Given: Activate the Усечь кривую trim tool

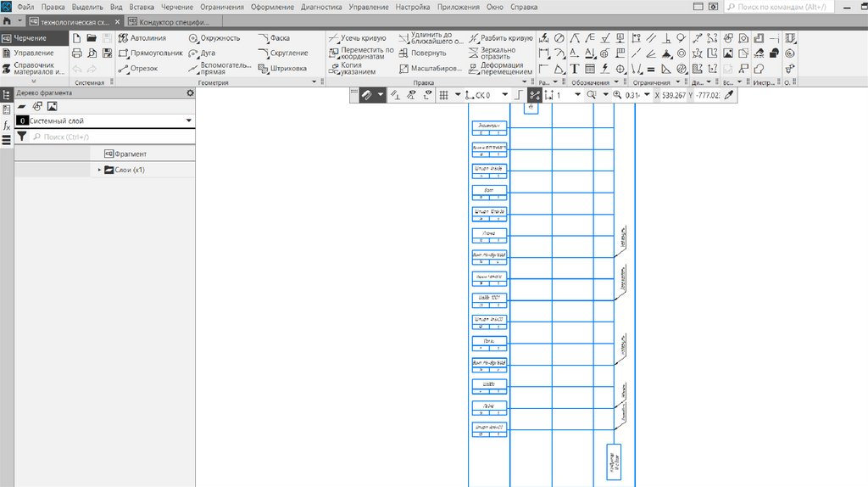Looking at the screenshot, I should [x=358, y=38].
